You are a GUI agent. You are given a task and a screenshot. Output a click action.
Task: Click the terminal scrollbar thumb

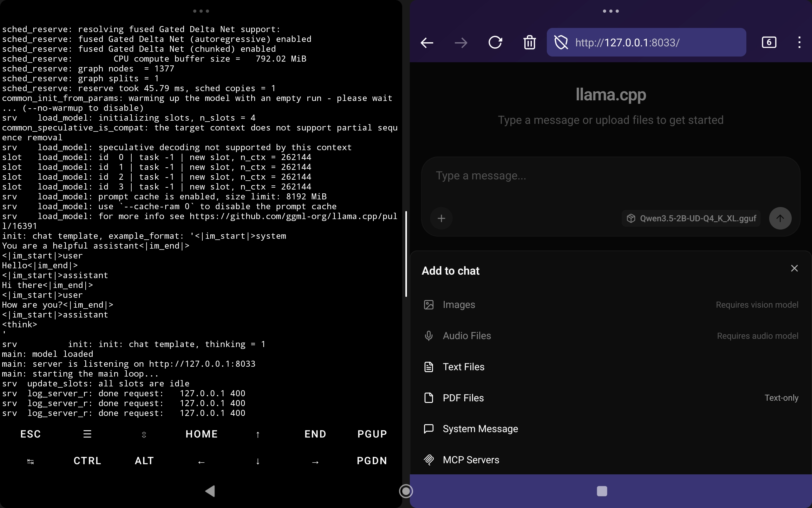coord(406,254)
